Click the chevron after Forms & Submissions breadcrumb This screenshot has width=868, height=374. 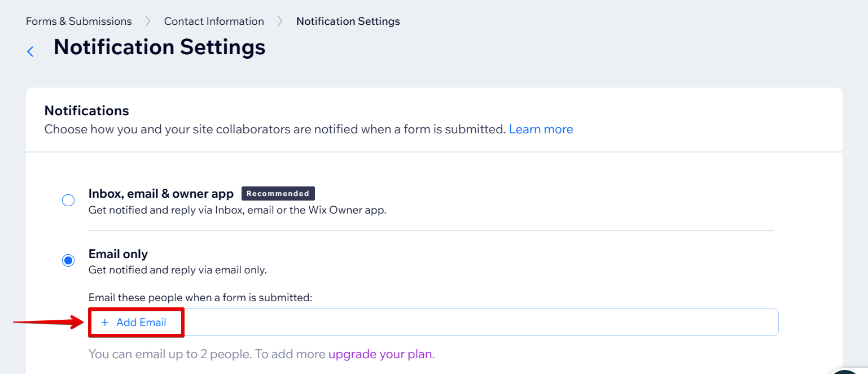[148, 21]
